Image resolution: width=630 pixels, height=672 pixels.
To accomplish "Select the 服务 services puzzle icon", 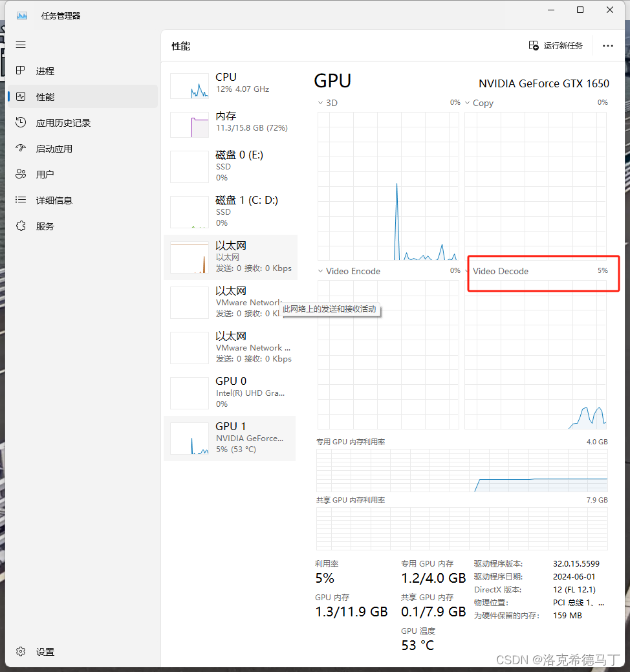I will point(21,226).
